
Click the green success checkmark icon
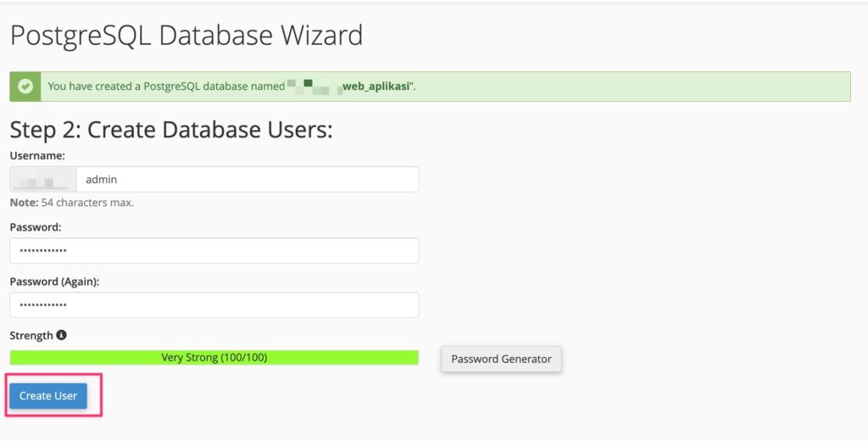pos(26,87)
